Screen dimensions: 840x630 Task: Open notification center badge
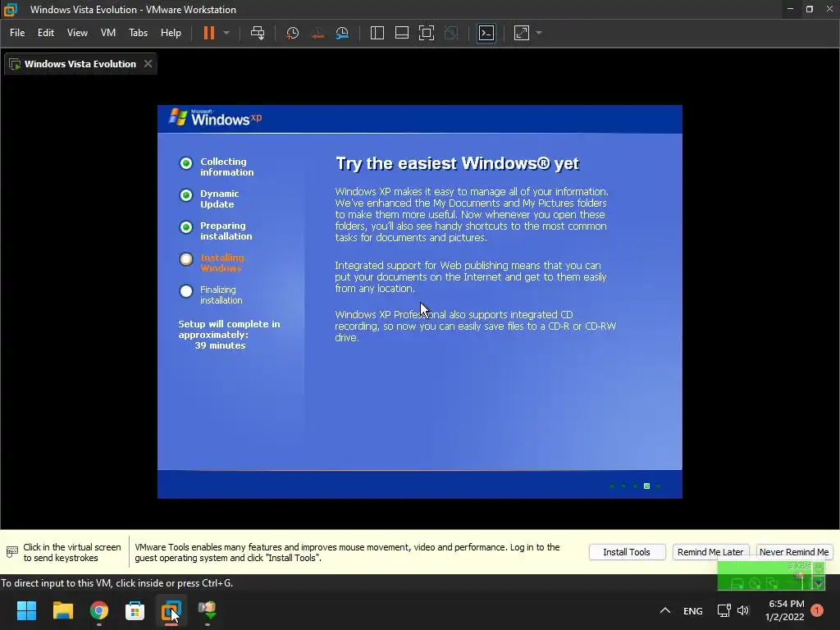coord(817,610)
